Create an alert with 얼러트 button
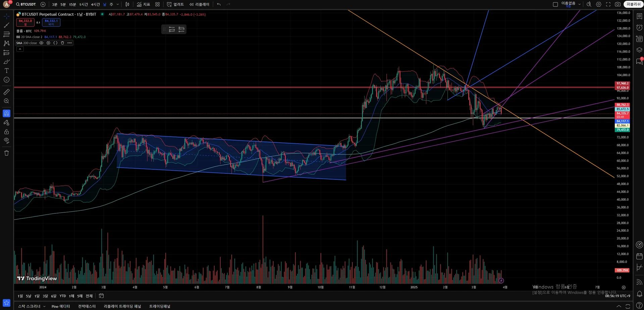 click(x=175, y=4)
